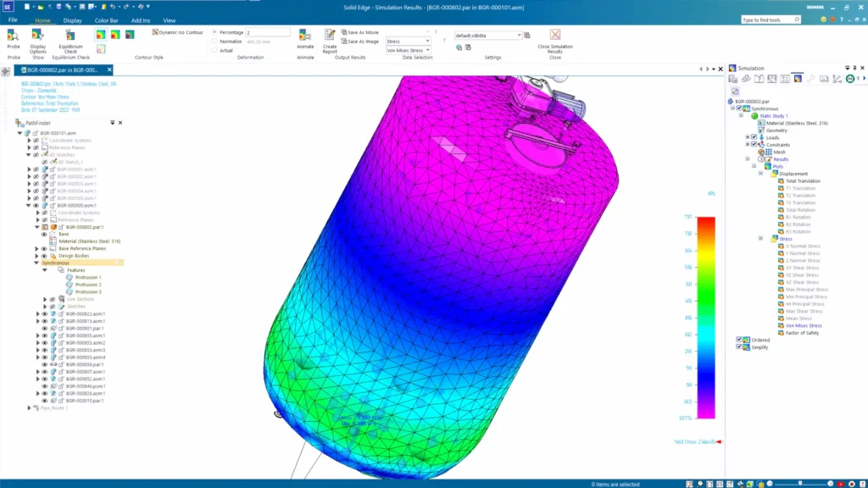The height and width of the screenshot is (488, 868).
Task: Run Equilibrium Check tool
Action: 70,36
